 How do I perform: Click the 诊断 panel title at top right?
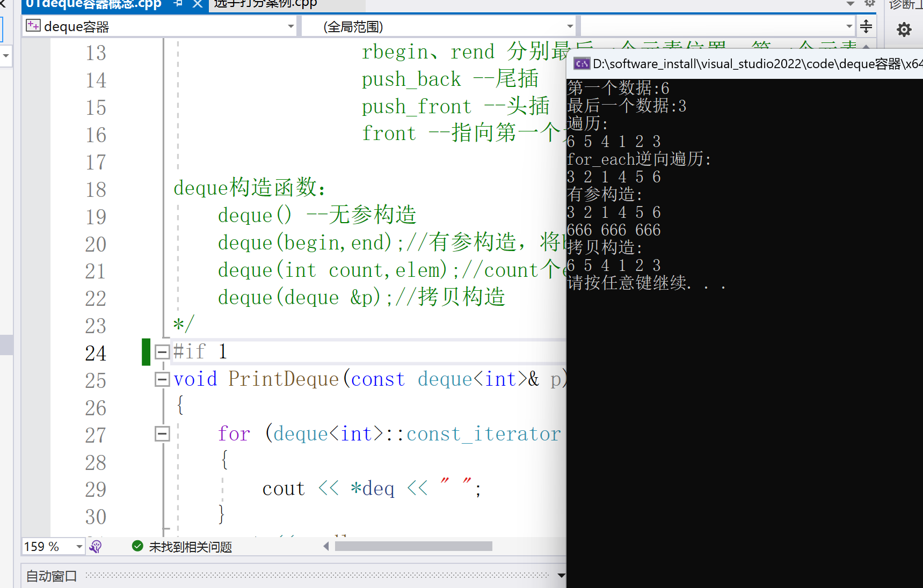tap(905, 4)
